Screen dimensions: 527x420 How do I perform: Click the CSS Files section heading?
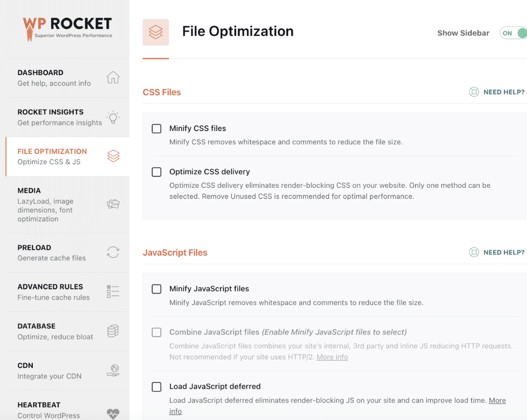point(162,92)
